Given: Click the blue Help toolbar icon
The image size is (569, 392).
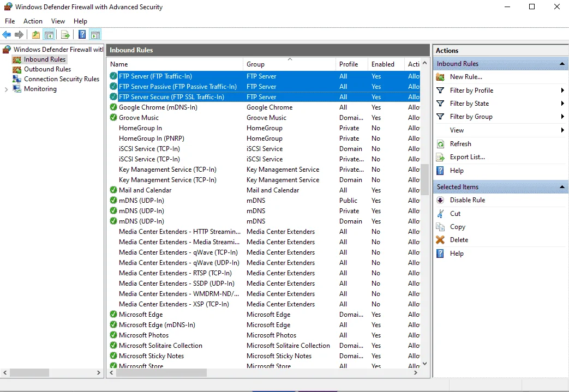Looking at the screenshot, I should [x=82, y=34].
